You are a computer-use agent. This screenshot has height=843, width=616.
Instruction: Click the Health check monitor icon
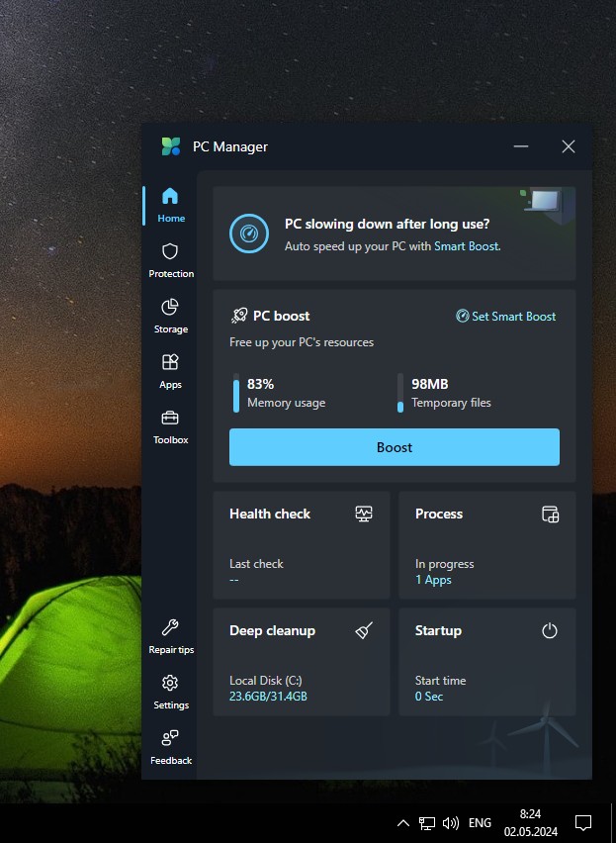tap(364, 514)
